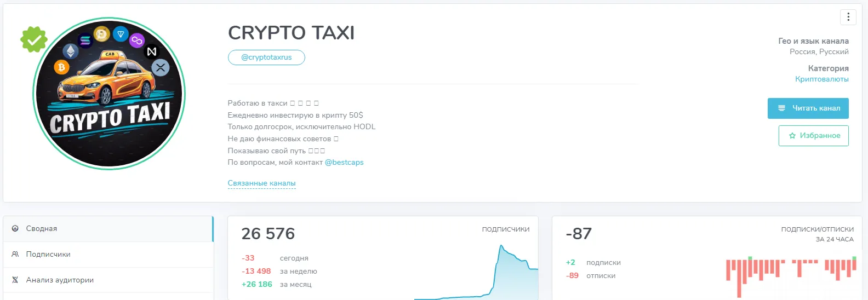
Task: Click the subscribers growth chart
Action: coord(476,272)
